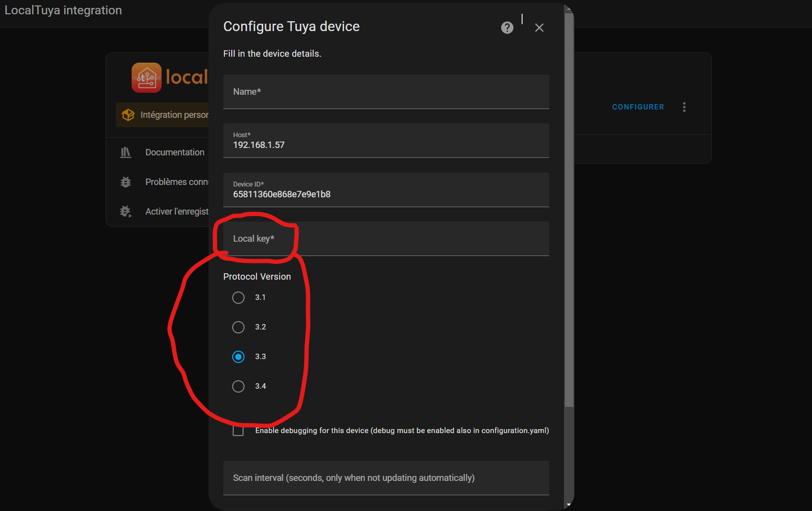Click the custom integration cube icon

(128, 115)
